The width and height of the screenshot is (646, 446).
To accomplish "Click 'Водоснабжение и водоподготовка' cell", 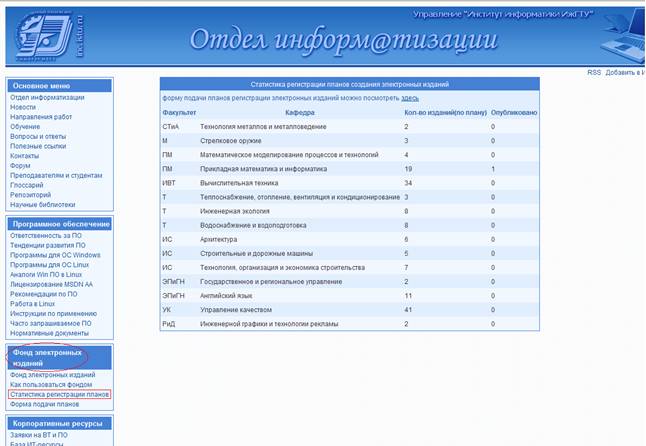I will tap(253, 225).
